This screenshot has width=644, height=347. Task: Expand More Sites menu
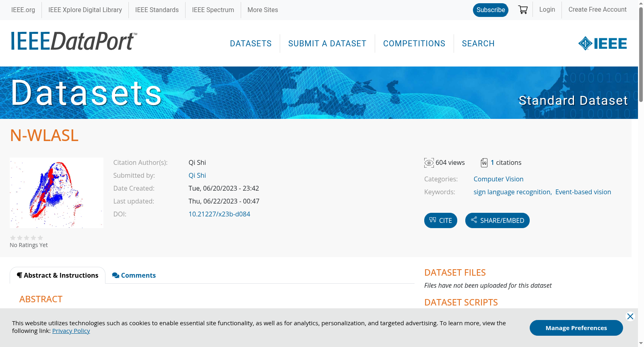click(262, 10)
